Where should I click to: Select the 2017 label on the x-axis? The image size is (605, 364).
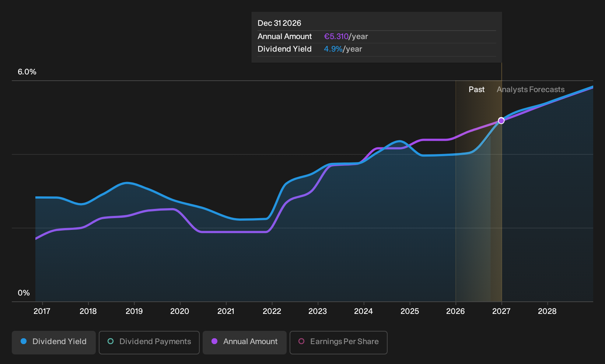point(42,311)
